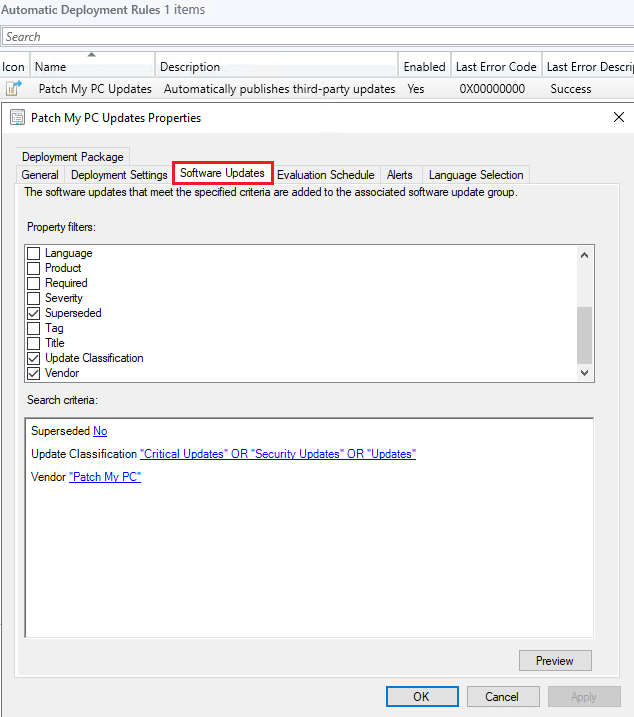This screenshot has height=717, width=634.
Task: Select the Software Updates tab
Action: click(222, 173)
